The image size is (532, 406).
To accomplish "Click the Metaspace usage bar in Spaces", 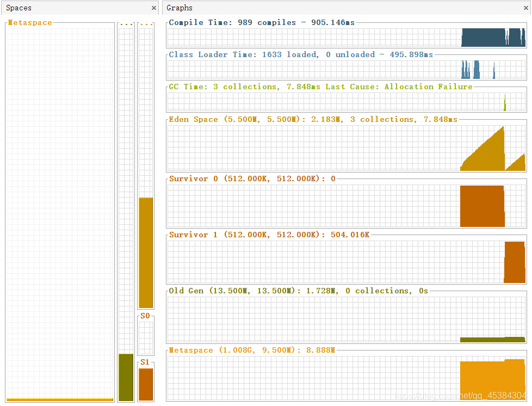I will (x=60, y=399).
